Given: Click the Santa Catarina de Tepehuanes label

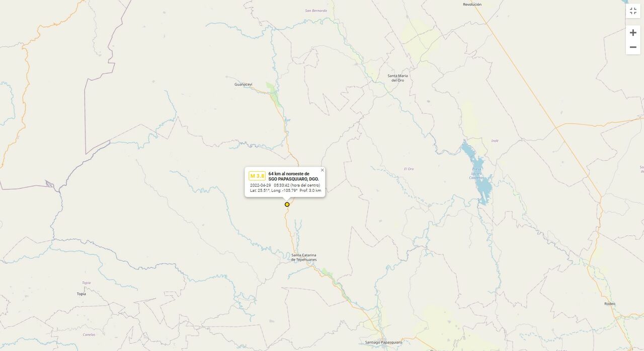Looking at the screenshot, I should click(x=304, y=257).
